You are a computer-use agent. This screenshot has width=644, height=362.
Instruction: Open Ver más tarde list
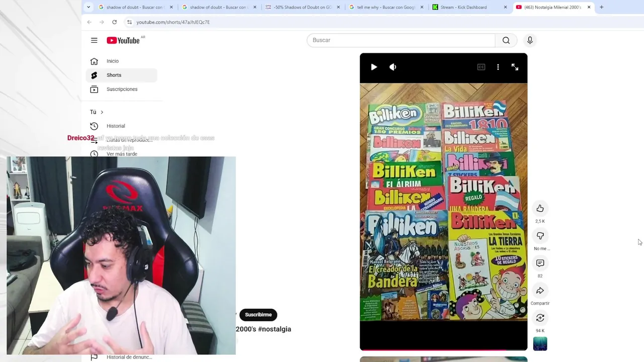coord(122,154)
